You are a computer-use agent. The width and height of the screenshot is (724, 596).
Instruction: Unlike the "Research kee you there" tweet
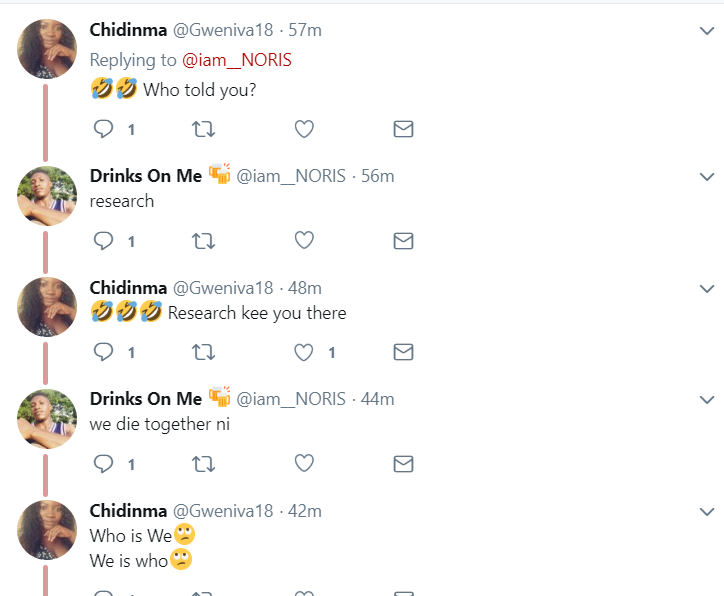tap(304, 352)
